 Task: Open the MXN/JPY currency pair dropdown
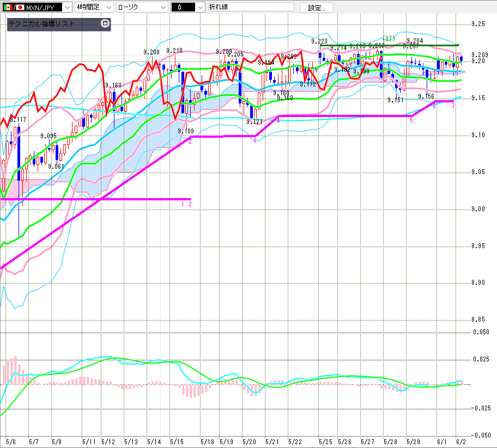pyautogui.click(x=37, y=7)
